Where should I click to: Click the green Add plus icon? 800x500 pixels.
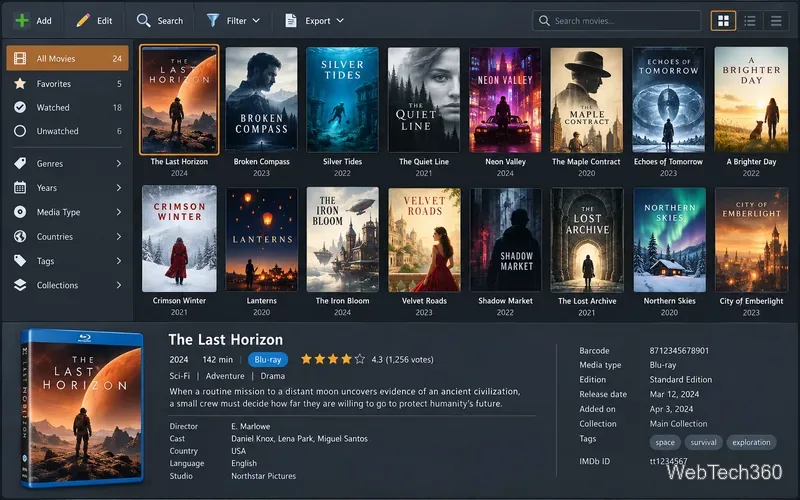22,20
